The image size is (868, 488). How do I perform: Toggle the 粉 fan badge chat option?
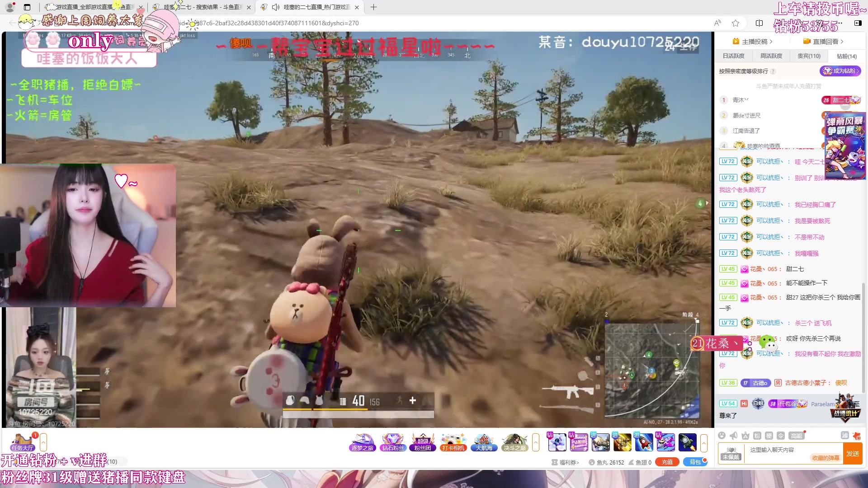pyautogui.click(x=757, y=436)
